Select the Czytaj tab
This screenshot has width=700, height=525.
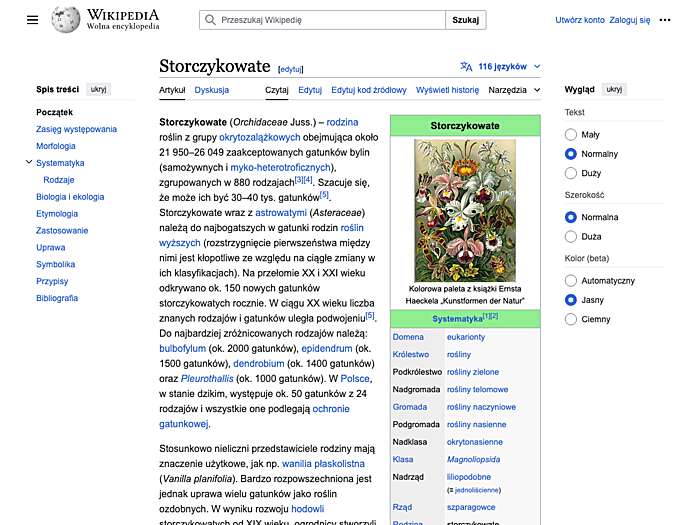pos(277,90)
